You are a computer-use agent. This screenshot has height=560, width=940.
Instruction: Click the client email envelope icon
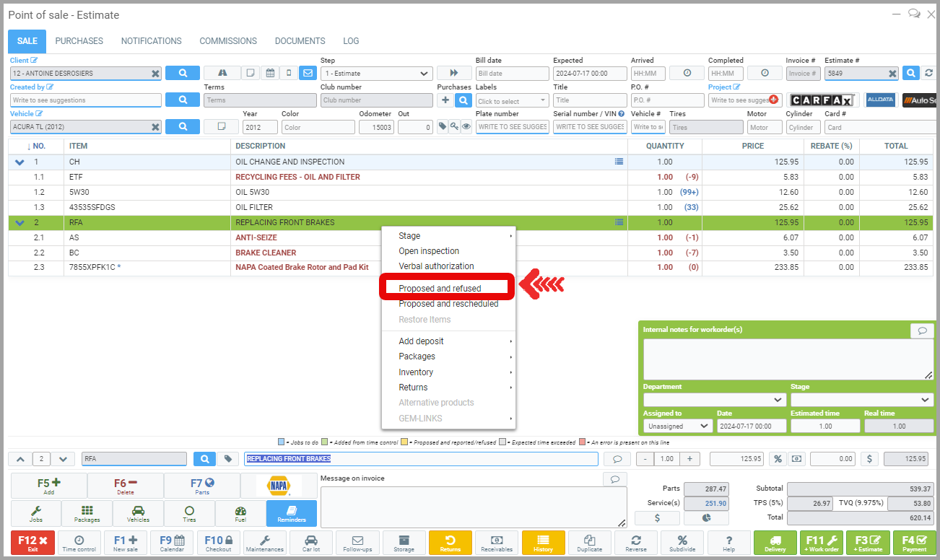308,73
